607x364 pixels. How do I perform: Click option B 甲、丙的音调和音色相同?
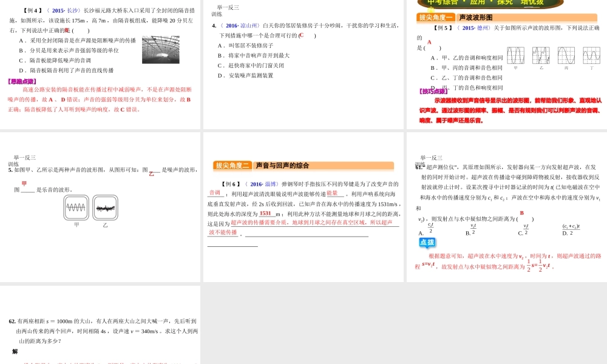pos(466,68)
